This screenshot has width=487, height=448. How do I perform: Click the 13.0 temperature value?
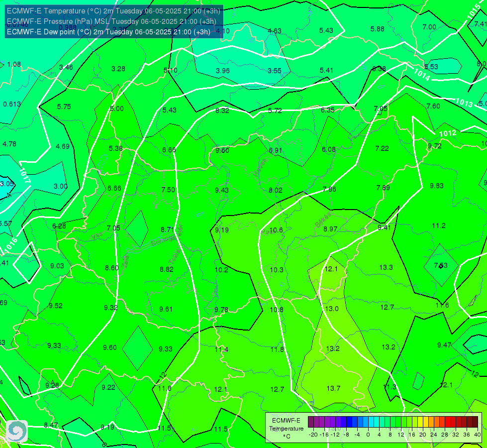(x=332, y=309)
